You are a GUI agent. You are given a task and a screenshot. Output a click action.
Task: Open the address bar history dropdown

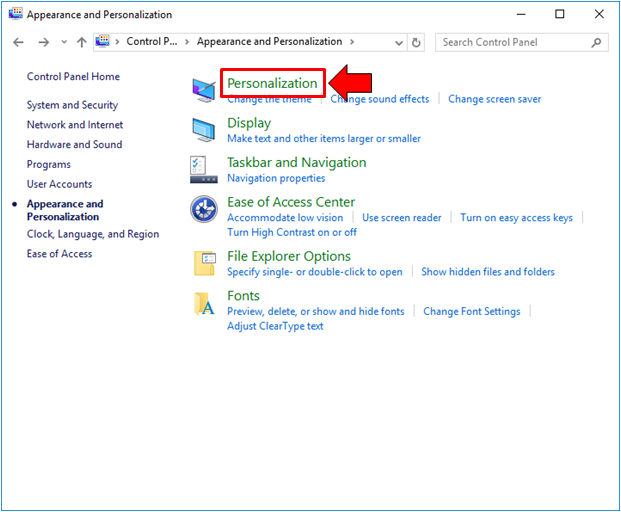pyautogui.click(x=399, y=42)
